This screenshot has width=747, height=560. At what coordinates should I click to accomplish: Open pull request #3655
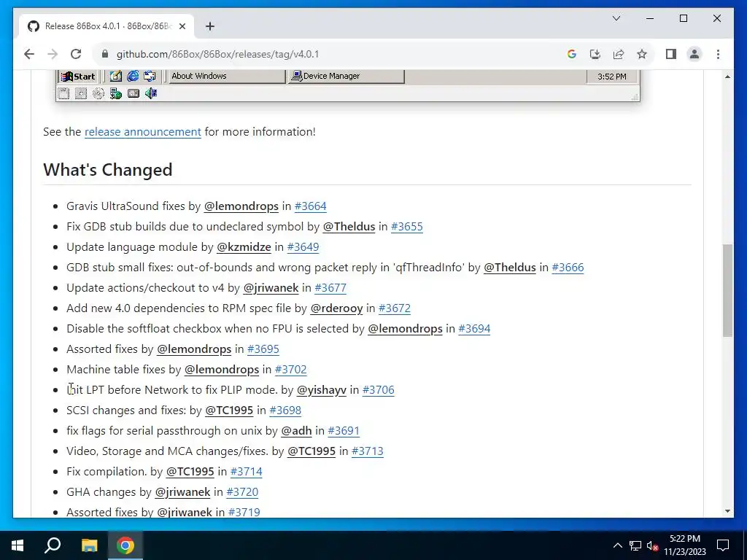(406, 227)
